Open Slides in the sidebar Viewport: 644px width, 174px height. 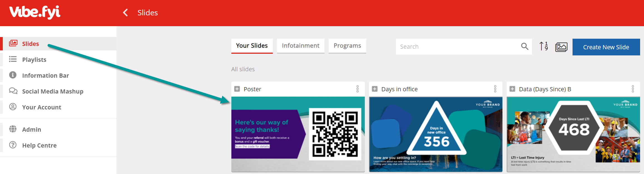pos(58,44)
